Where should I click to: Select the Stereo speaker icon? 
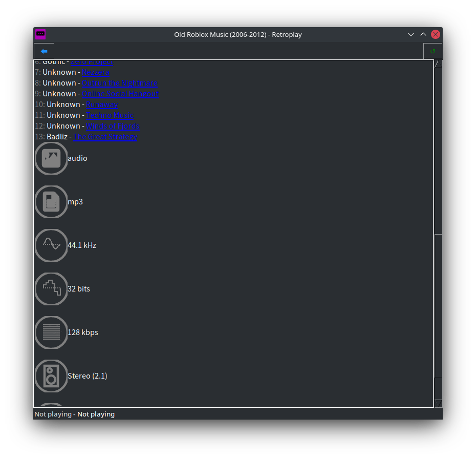pos(51,376)
